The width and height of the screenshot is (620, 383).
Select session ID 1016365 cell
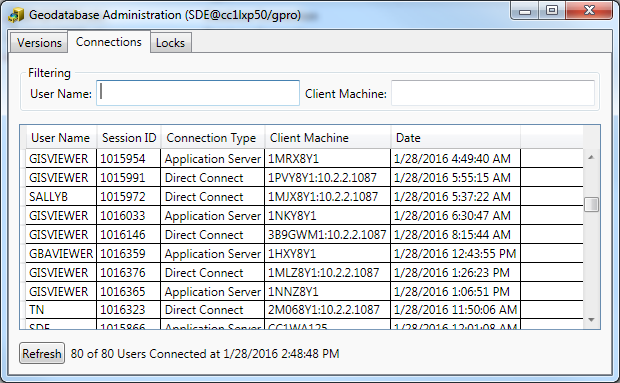pyautogui.click(x=129, y=291)
